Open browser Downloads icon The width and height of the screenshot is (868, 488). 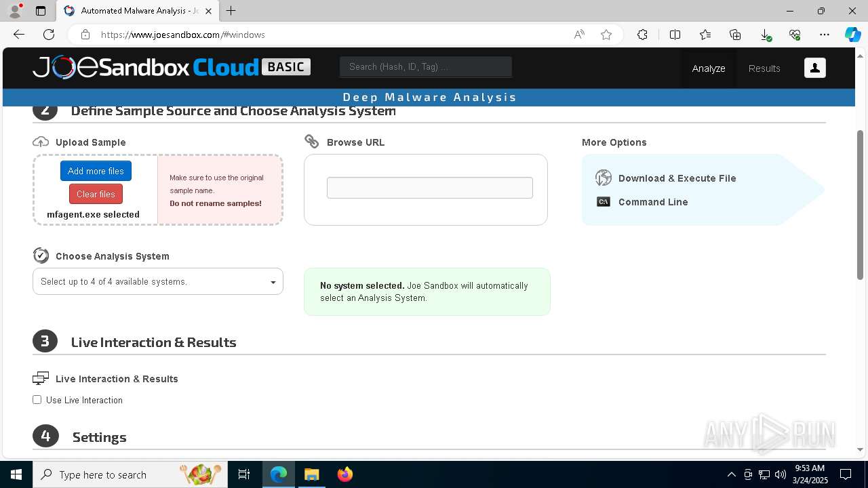(x=765, y=35)
